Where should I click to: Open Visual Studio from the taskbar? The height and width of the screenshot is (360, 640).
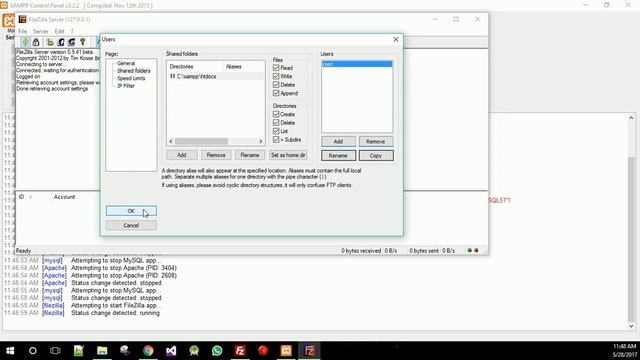(x=171, y=351)
